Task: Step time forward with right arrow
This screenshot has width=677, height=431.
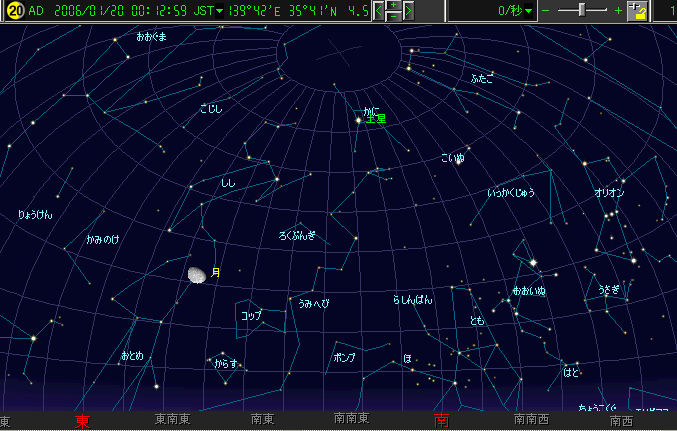Action: (408, 11)
